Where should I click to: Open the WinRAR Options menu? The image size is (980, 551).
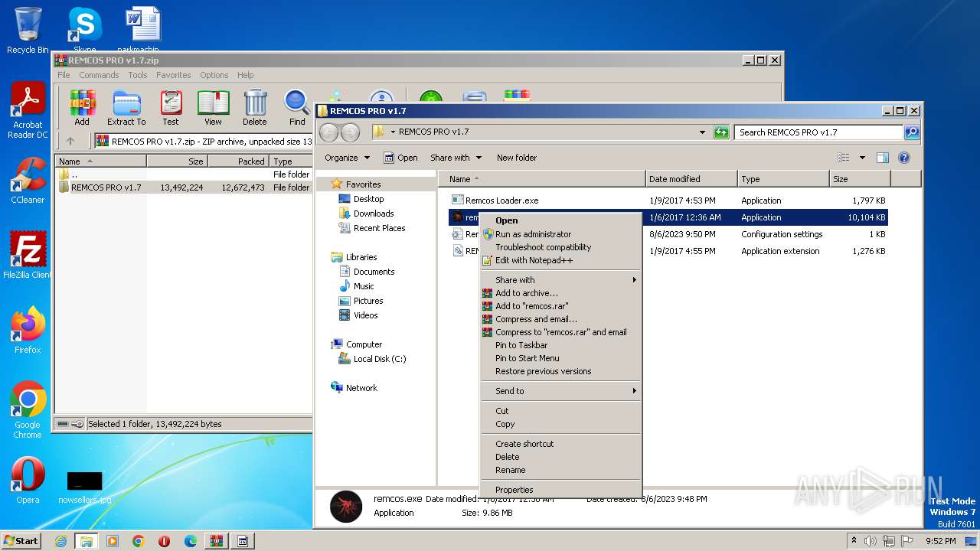click(x=214, y=75)
